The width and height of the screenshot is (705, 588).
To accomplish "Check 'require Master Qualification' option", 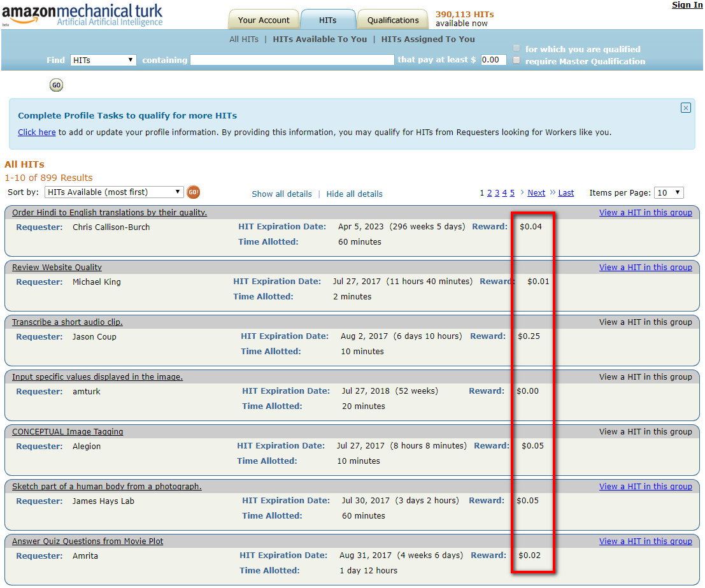I will click(516, 61).
